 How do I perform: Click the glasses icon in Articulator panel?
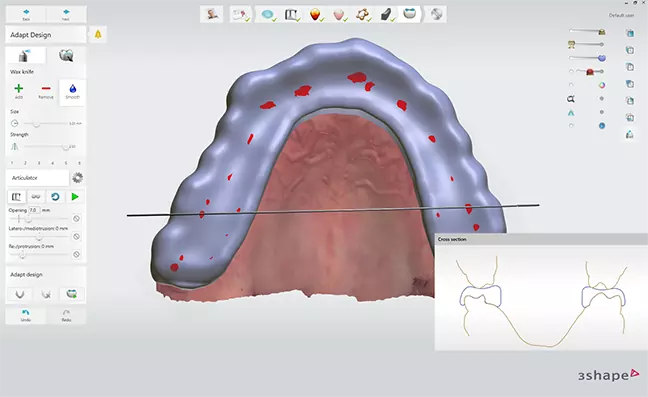(x=36, y=197)
